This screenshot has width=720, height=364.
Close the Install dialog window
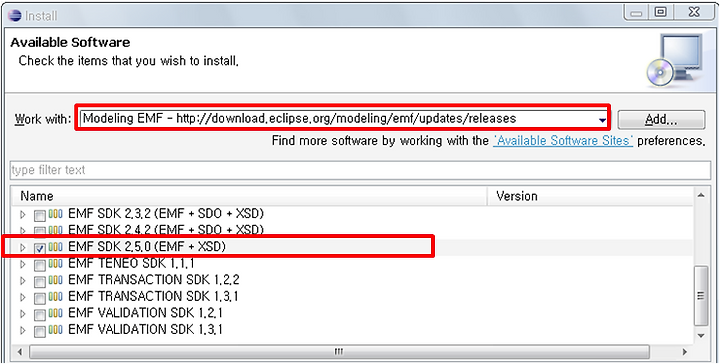694,13
